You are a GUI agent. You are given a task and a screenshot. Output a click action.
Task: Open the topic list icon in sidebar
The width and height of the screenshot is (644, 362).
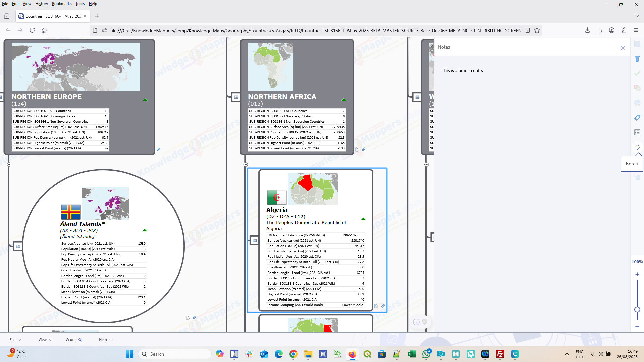[x=637, y=132]
